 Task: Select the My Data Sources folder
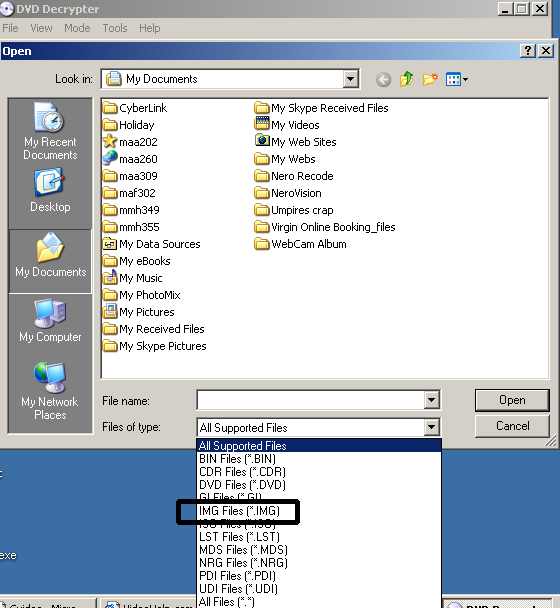tap(152, 244)
